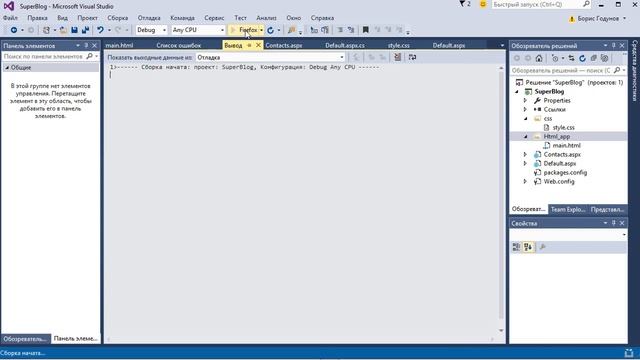The height and width of the screenshot is (360, 640).
Task: Collapse the Html_app folder
Action: [x=525, y=136]
